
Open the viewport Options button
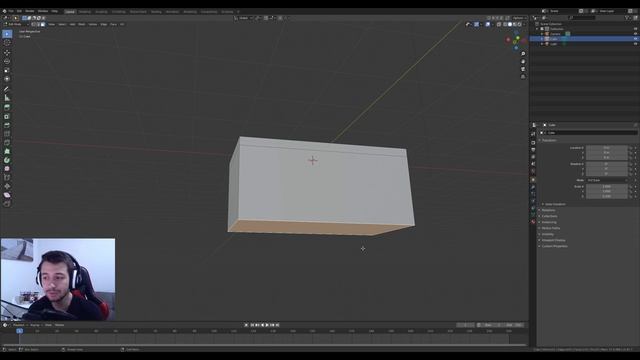pos(519,18)
